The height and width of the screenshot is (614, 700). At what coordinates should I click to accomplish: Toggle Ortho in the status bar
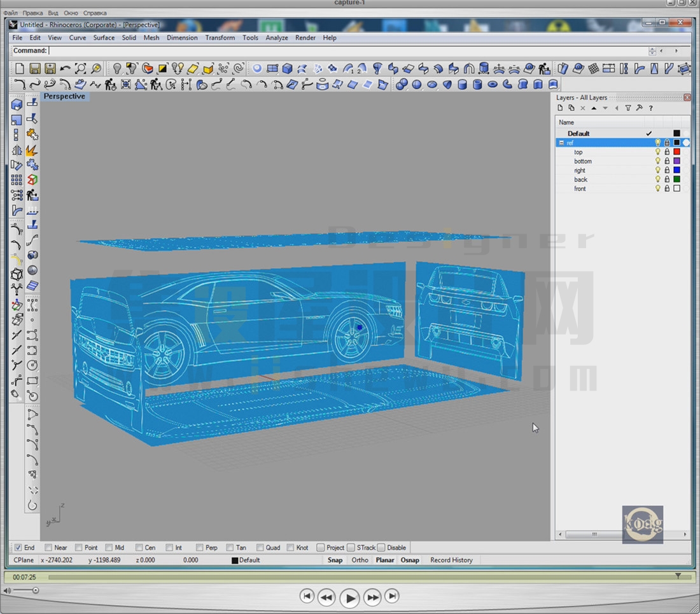(x=360, y=560)
